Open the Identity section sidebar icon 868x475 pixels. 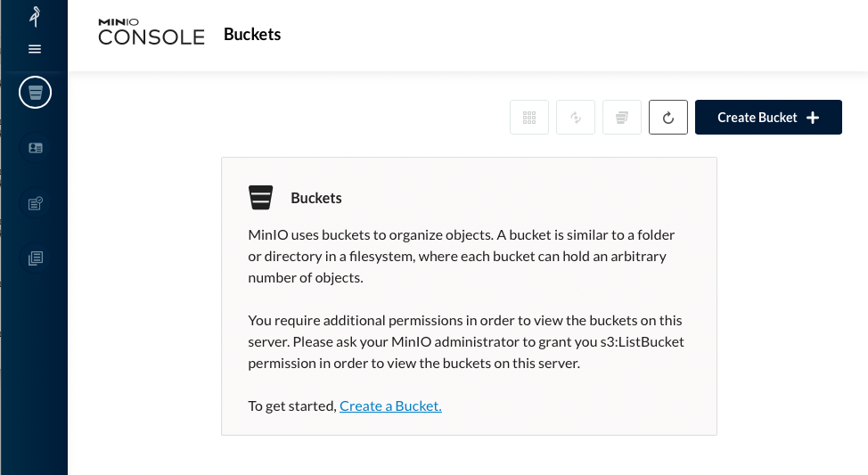[36, 148]
